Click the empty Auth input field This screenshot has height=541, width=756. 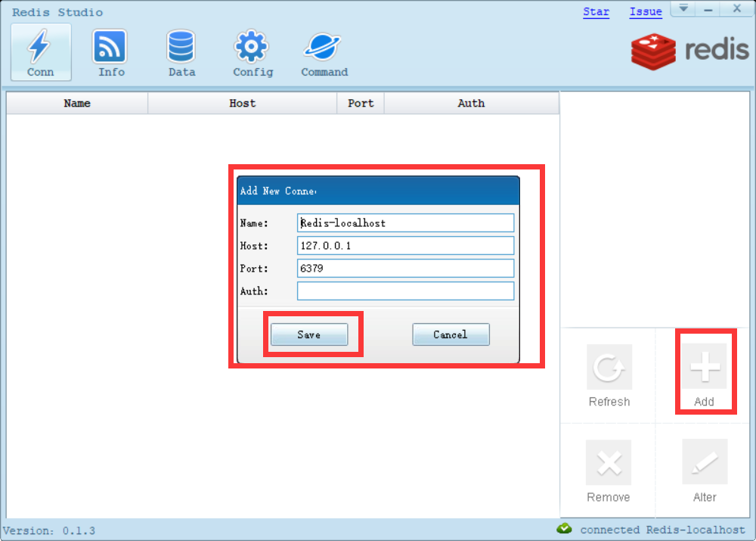click(x=405, y=291)
